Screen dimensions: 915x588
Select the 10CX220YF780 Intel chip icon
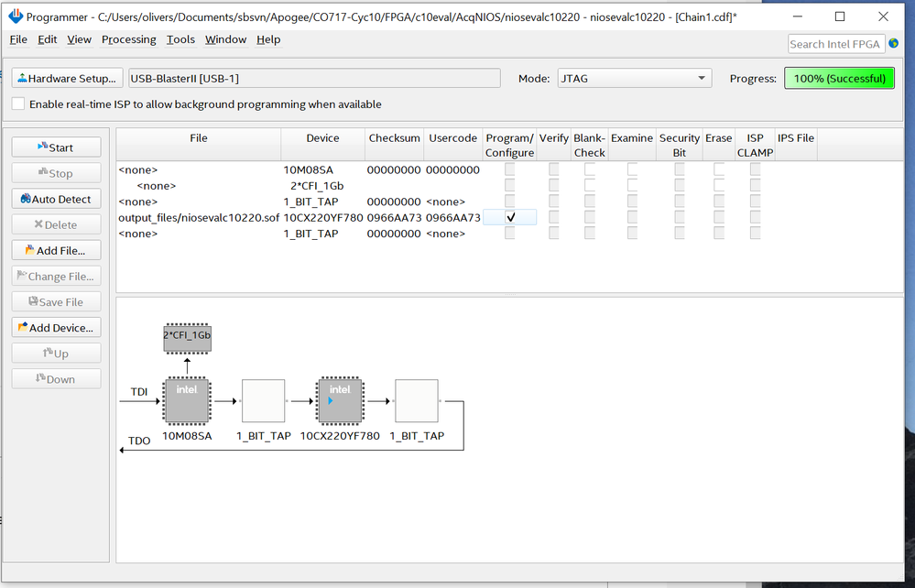[x=340, y=401]
